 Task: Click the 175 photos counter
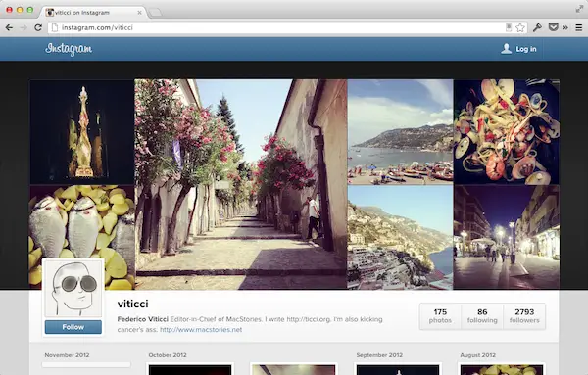440,316
